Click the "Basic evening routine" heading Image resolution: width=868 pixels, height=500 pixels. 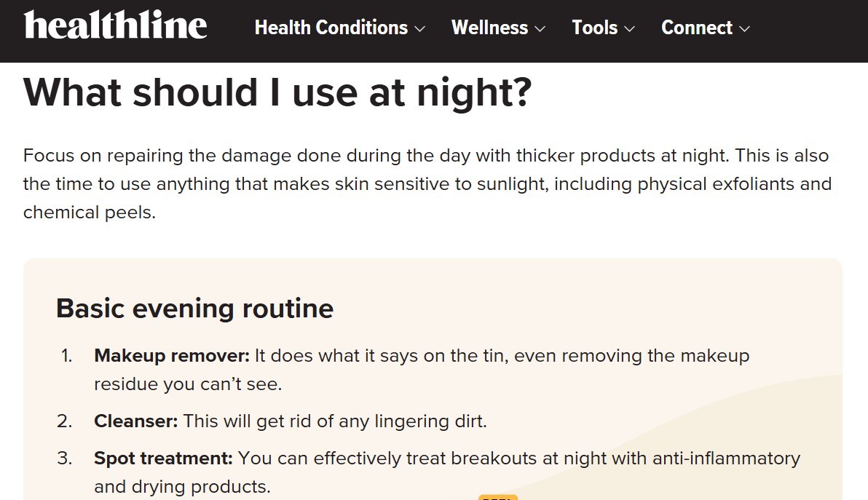[x=195, y=309]
